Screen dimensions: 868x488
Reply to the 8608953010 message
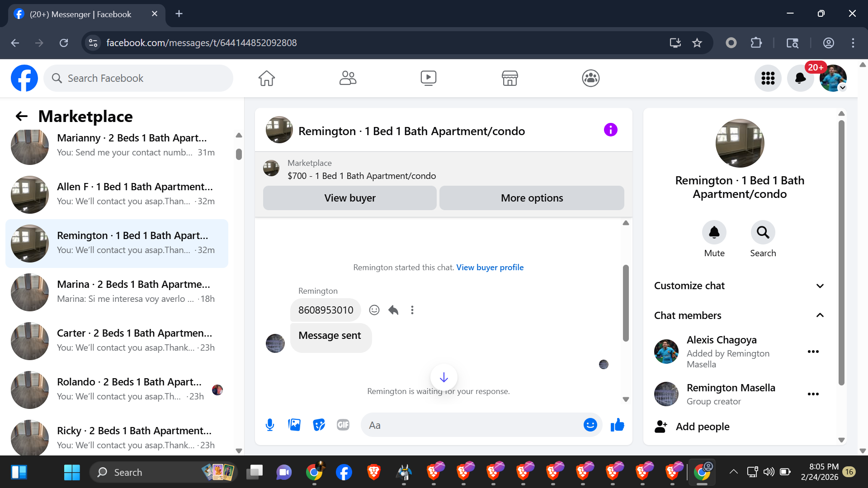point(393,310)
